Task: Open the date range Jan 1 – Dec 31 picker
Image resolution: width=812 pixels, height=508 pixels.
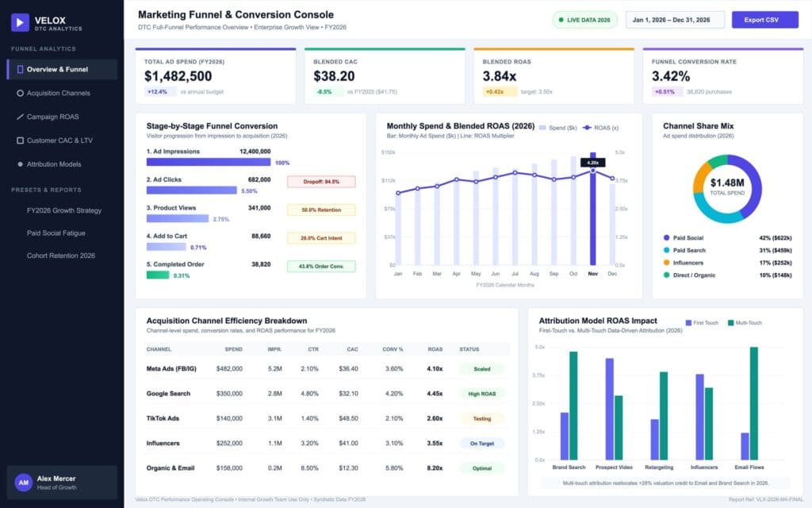Action: [676, 20]
